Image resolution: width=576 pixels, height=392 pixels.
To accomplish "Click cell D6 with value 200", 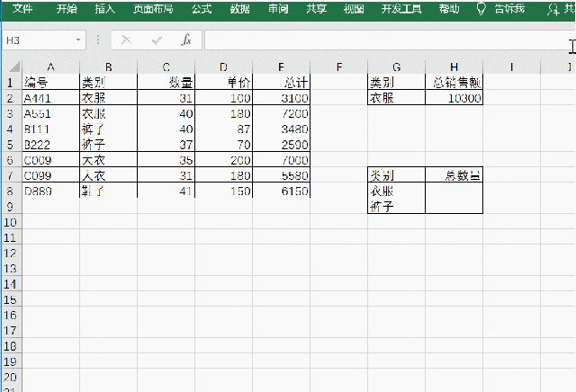I will point(224,160).
